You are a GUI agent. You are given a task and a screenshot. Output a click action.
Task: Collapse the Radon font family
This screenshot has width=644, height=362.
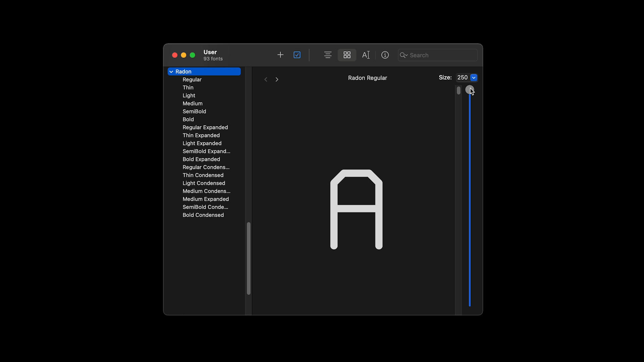coord(171,72)
